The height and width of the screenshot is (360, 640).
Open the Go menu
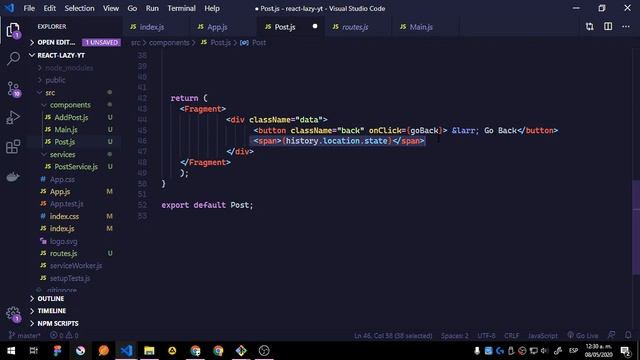click(x=132, y=8)
